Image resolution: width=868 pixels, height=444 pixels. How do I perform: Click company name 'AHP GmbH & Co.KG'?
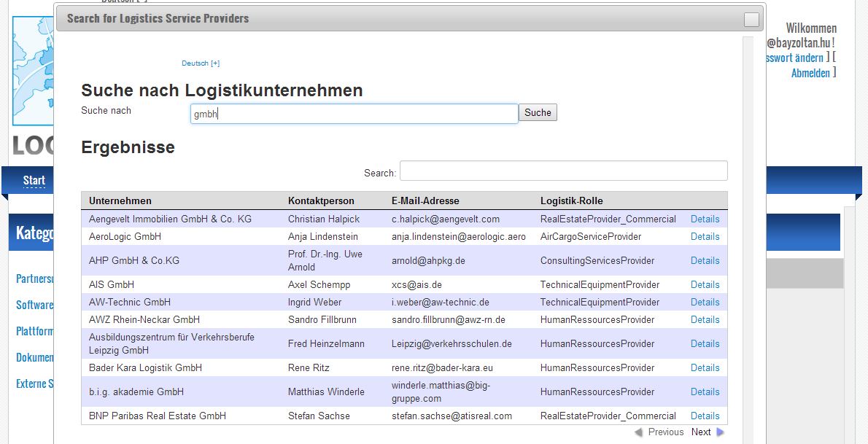(134, 261)
